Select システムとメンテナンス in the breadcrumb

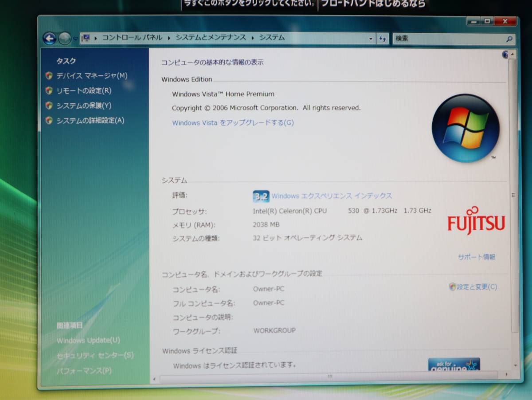tap(211, 38)
